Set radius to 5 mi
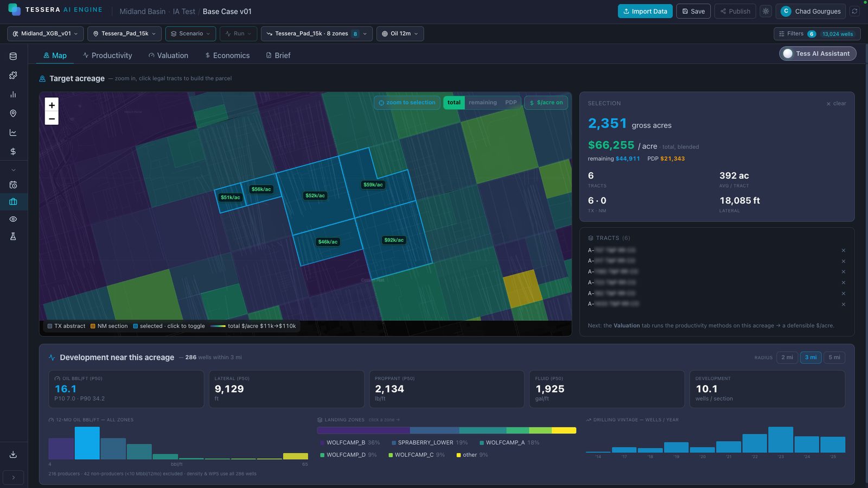The width and height of the screenshot is (868, 488). point(834,357)
